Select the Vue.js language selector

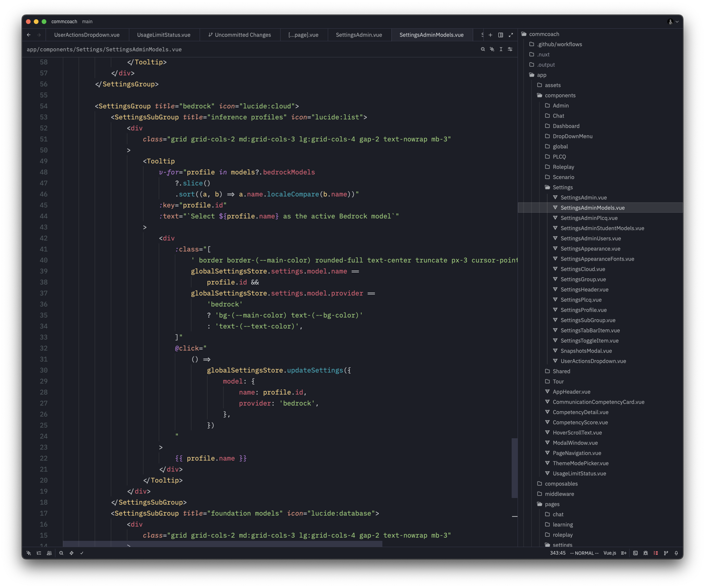pyautogui.click(x=610, y=553)
